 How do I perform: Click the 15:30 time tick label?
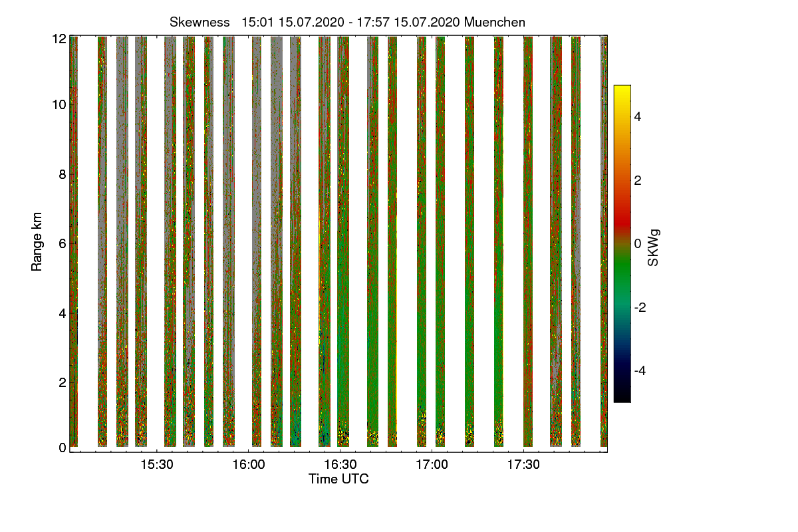coord(156,464)
